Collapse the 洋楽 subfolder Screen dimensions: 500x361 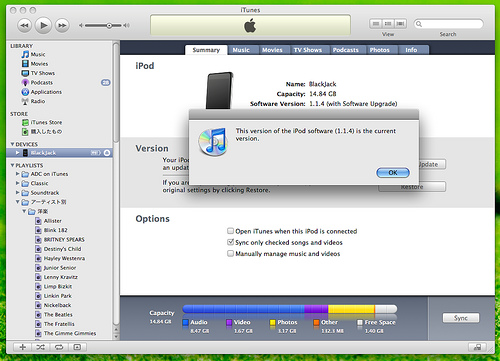pos(24,211)
